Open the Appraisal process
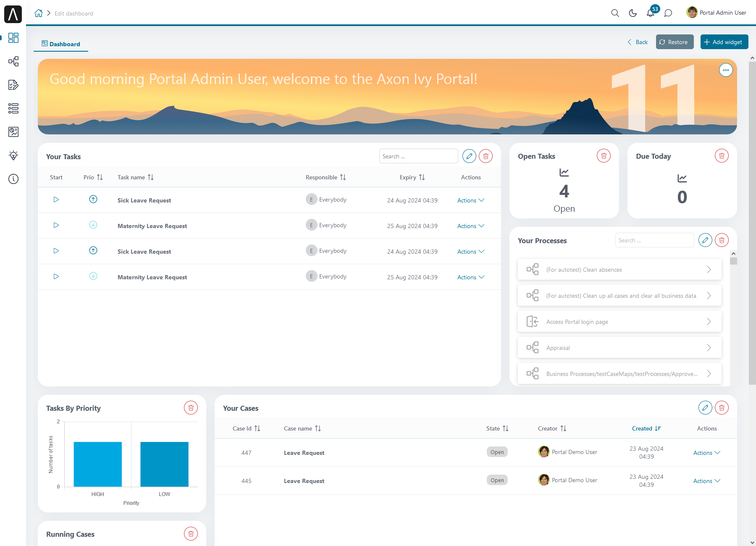This screenshot has height=546, width=756. pyautogui.click(x=619, y=348)
